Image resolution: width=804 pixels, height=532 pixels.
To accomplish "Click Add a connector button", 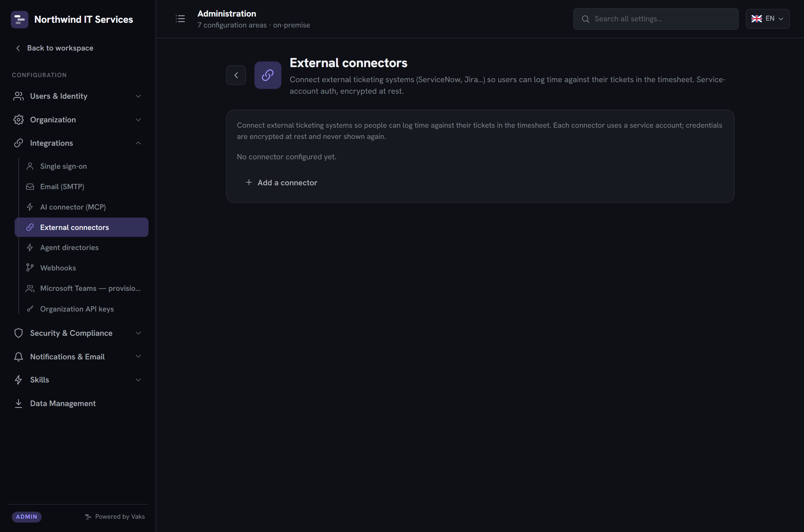I will (x=281, y=183).
